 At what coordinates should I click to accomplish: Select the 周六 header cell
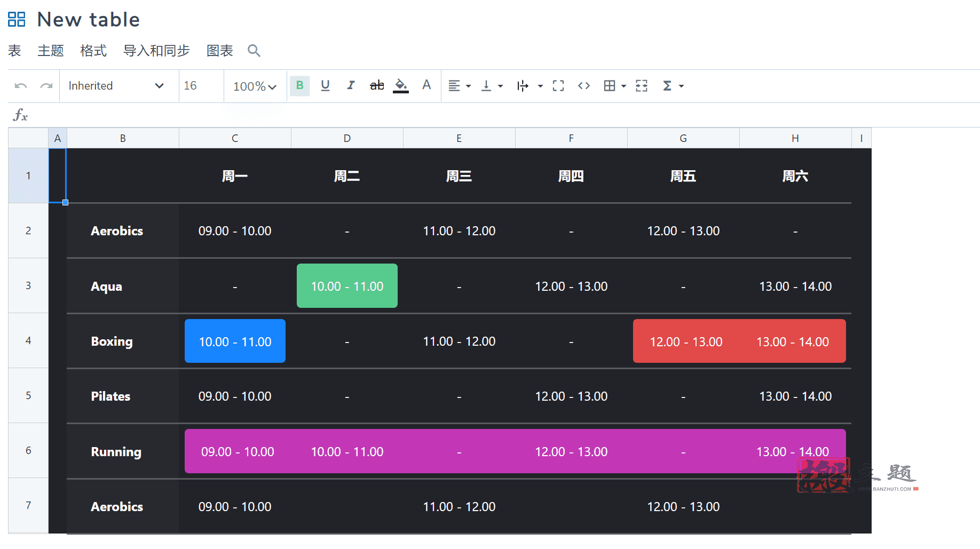coord(795,176)
